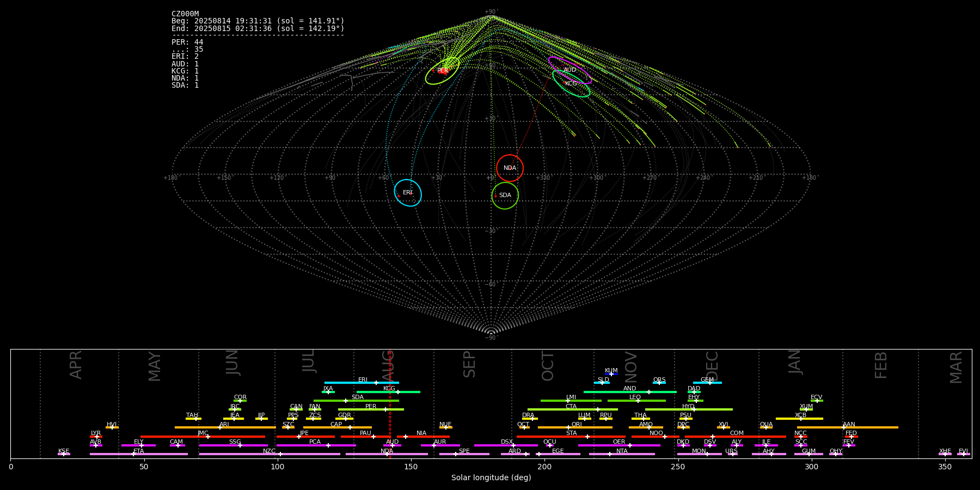Click the 'KCG: 1' count in legend
The width and height of the screenshot is (980, 490).
coord(185,71)
